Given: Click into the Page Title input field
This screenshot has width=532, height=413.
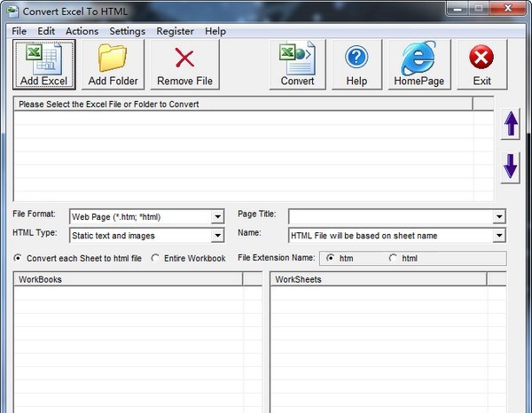Looking at the screenshot, I should (x=390, y=216).
